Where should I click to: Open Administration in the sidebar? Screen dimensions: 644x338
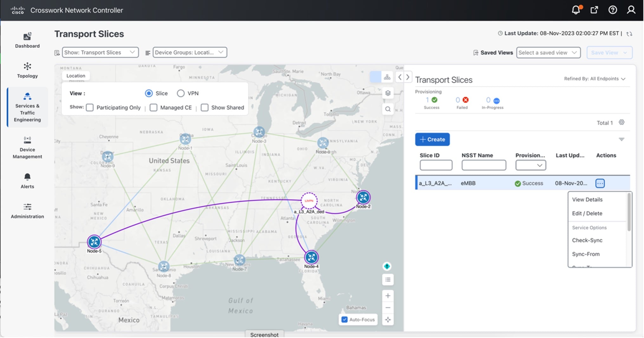tap(27, 211)
